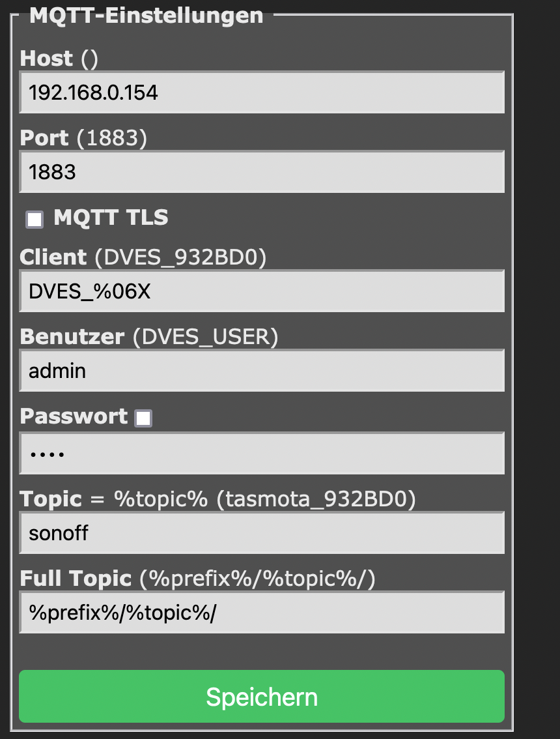Click the bold Full Topic label

[x=76, y=579]
